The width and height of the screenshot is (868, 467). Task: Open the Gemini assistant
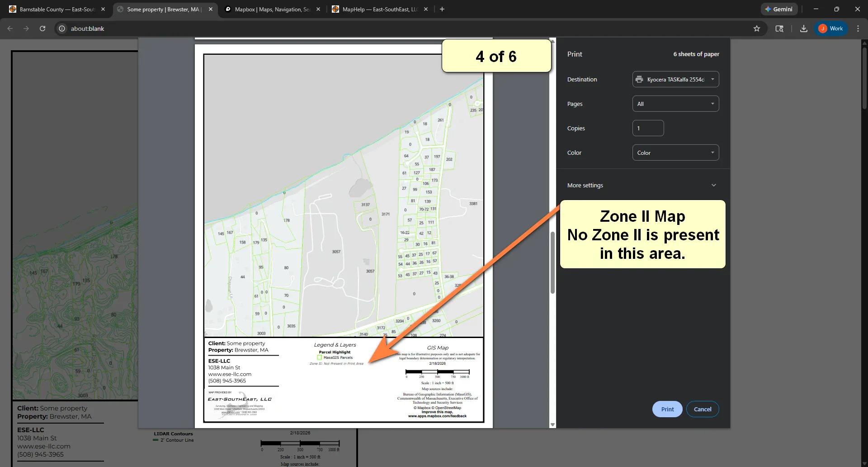(x=779, y=9)
